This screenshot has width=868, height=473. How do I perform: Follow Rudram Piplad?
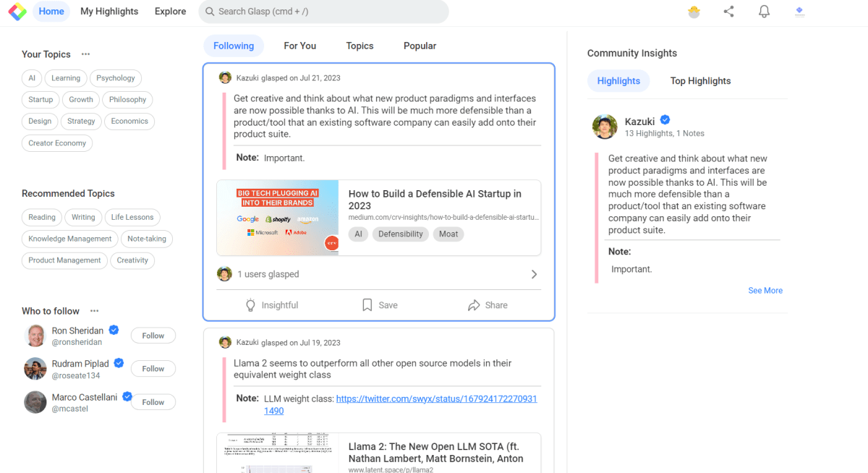pyautogui.click(x=153, y=369)
